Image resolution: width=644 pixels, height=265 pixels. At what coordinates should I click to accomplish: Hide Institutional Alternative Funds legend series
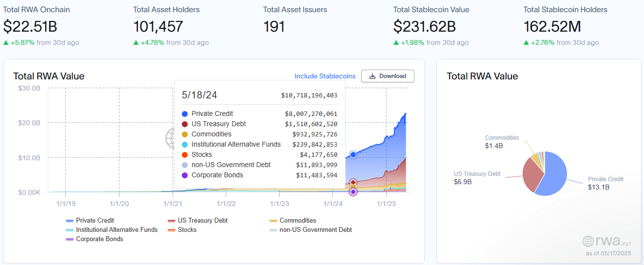click(x=112, y=229)
